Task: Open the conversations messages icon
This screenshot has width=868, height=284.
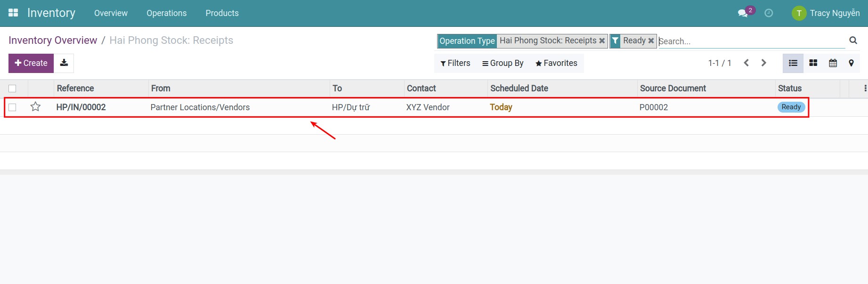Action: [743, 13]
